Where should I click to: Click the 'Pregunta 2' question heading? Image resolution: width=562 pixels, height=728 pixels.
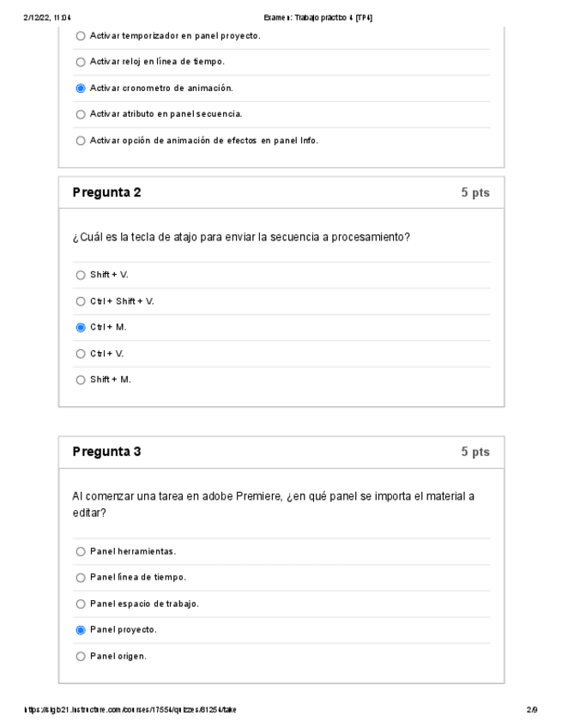pyautogui.click(x=107, y=192)
